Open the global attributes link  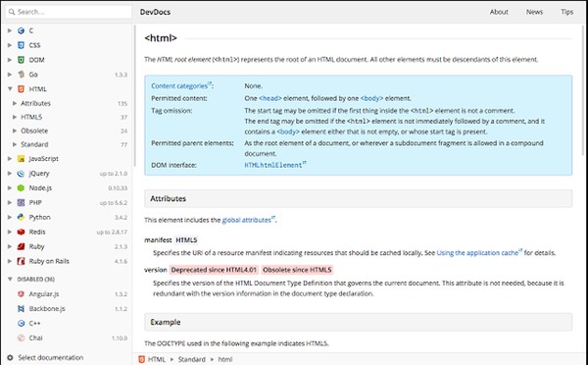248,220
